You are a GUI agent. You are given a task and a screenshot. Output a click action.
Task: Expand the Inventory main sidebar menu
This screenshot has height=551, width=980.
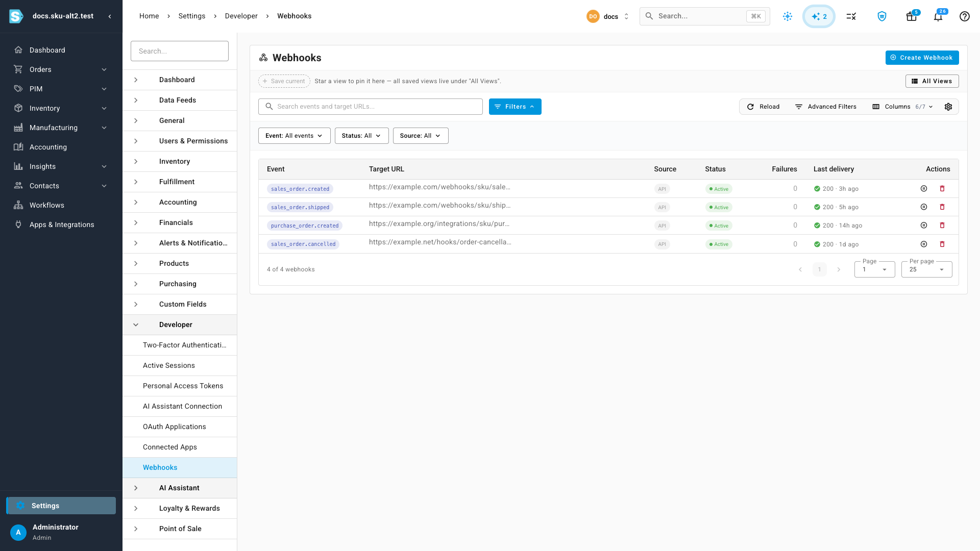click(x=61, y=108)
